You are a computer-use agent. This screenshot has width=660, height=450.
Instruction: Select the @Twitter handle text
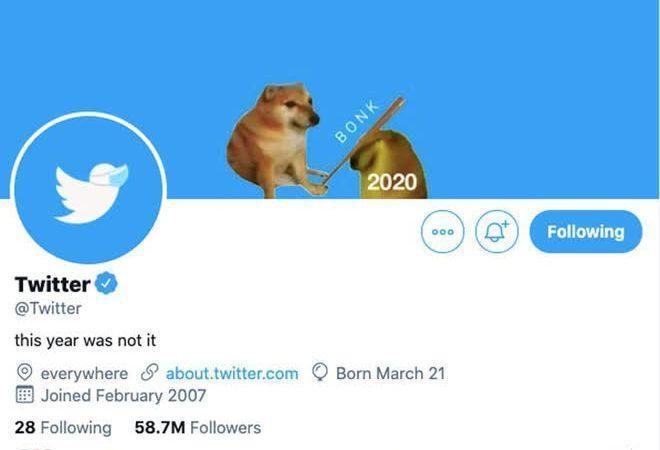click(x=48, y=309)
